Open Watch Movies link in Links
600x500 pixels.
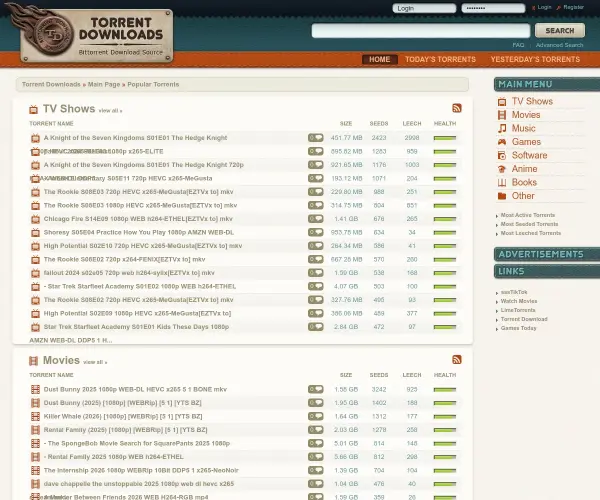tap(519, 301)
